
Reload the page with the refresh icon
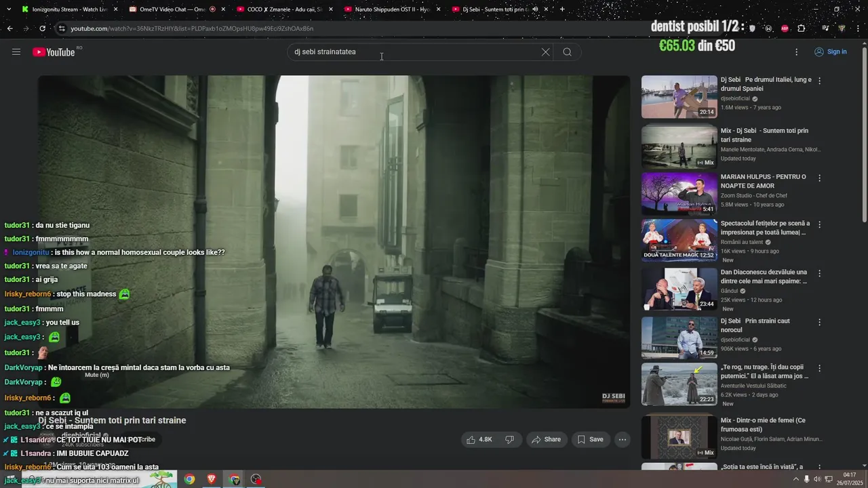click(x=42, y=28)
